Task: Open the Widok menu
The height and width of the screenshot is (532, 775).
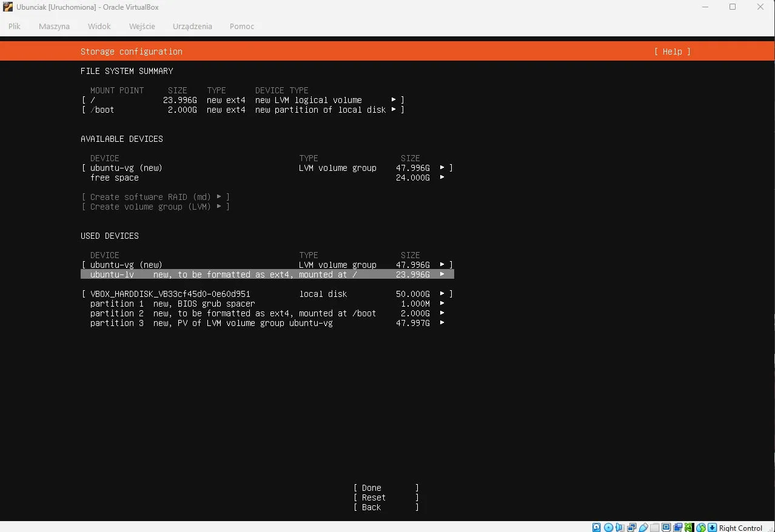Action: (99, 26)
